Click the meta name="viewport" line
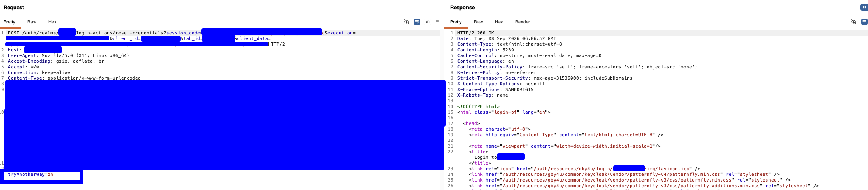 tap(565, 146)
